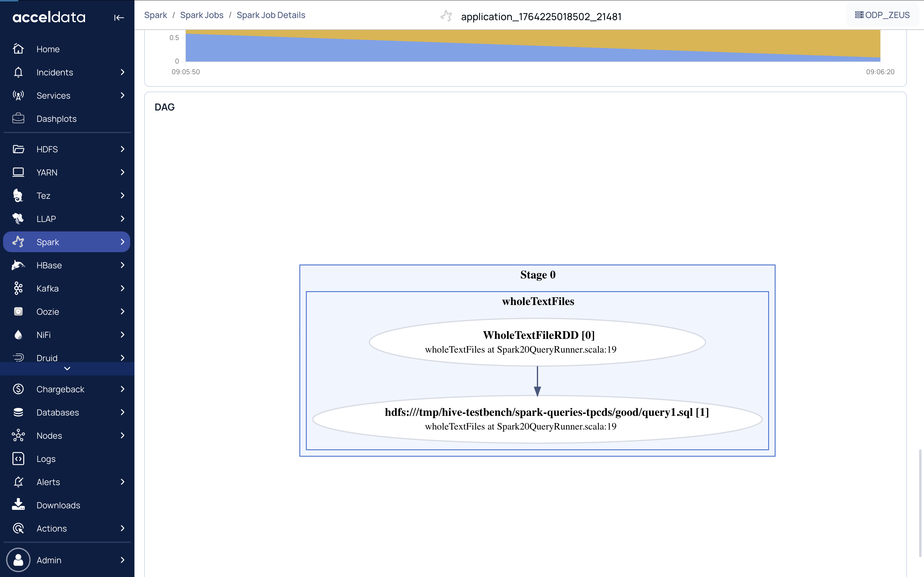
Task: Open the Spark breadcrumb link
Action: 156,15
